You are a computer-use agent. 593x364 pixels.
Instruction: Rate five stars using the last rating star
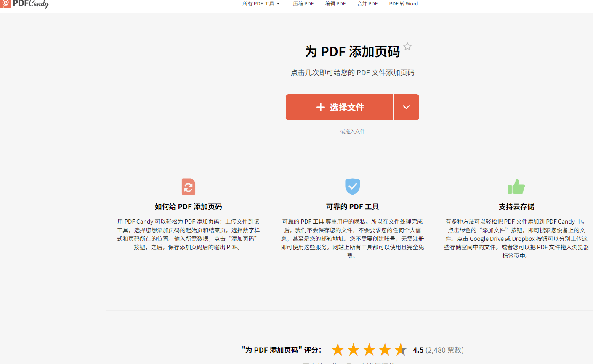[401, 350]
